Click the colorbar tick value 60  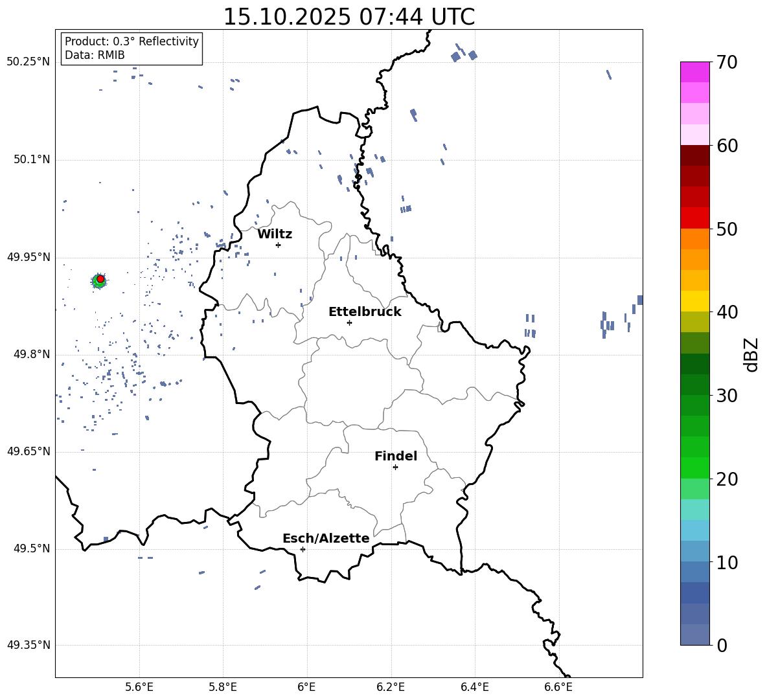pyautogui.click(x=727, y=146)
